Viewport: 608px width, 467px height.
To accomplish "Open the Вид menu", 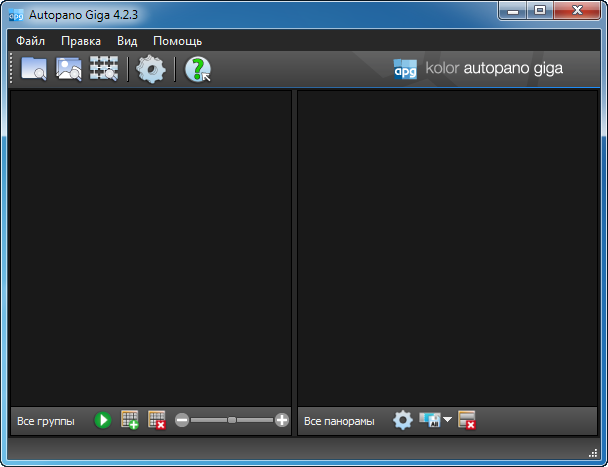I will [127, 41].
